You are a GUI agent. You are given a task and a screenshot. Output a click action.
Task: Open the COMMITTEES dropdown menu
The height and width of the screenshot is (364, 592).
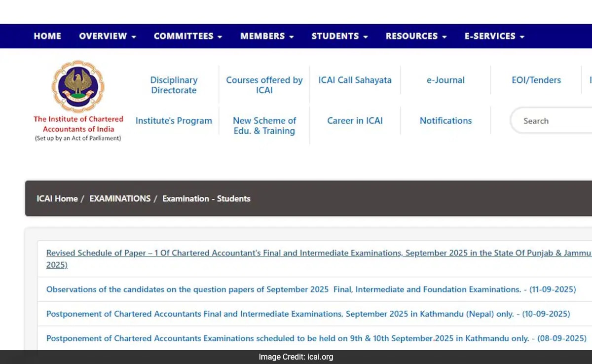point(188,36)
